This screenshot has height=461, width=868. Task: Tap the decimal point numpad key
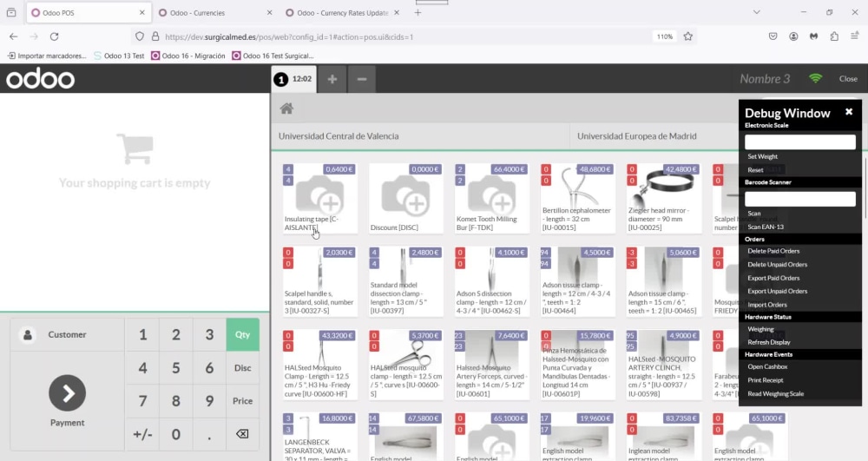pos(209,434)
